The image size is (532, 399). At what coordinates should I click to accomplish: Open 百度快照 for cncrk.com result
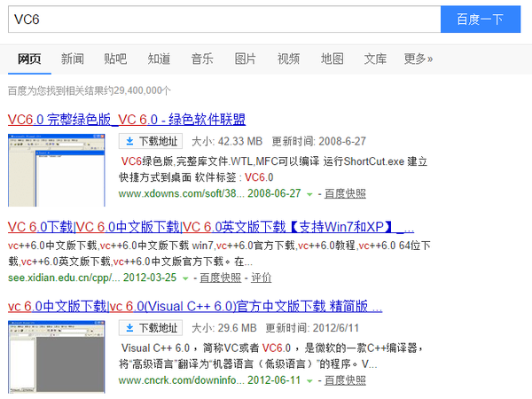coord(345,380)
